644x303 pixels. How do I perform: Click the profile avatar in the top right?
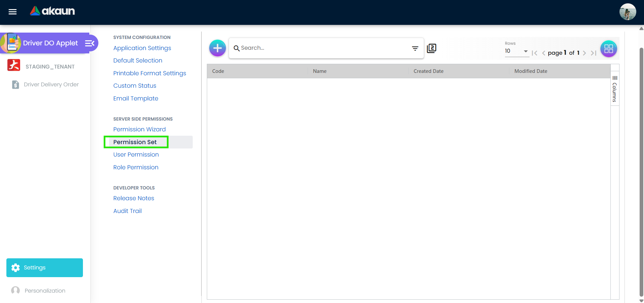click(x=627, y=11)
